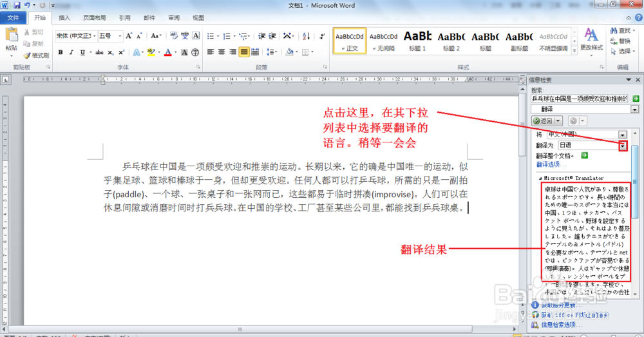Viewport: 644px width, 337px height.
Task: Click the Copy (复制) button
Action: click(33, 44)
